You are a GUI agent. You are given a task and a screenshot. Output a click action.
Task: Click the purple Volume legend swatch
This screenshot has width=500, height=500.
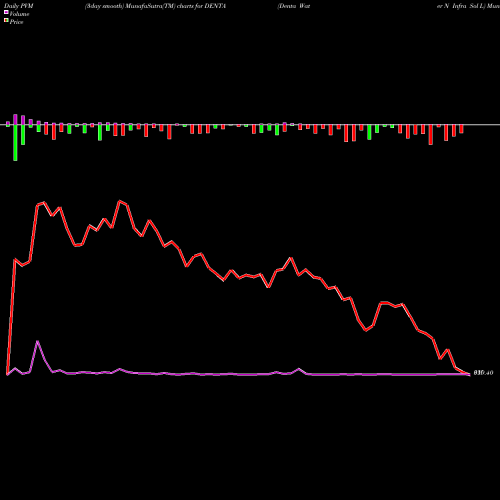coord(6,12)
